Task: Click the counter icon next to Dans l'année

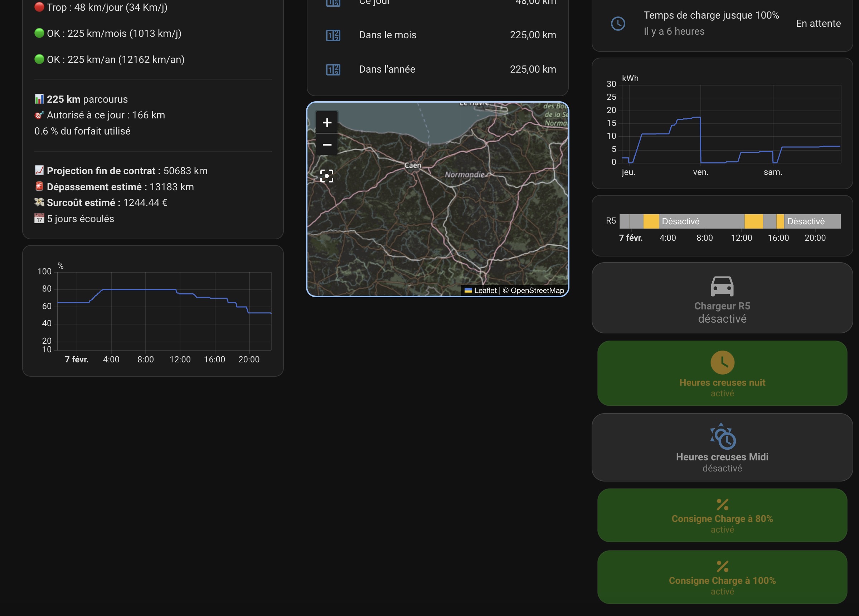Action: (333, 70)
